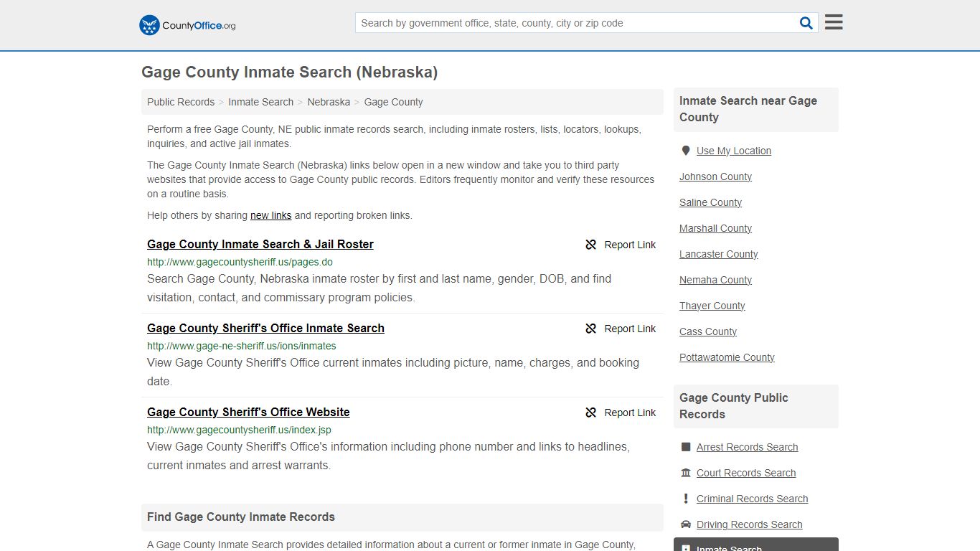Image resolution: width=980 pixels, height=551 pixels.
Task: Click the broken-link icon for Inmate Search & Jail Roster
Action: point(591,245)
